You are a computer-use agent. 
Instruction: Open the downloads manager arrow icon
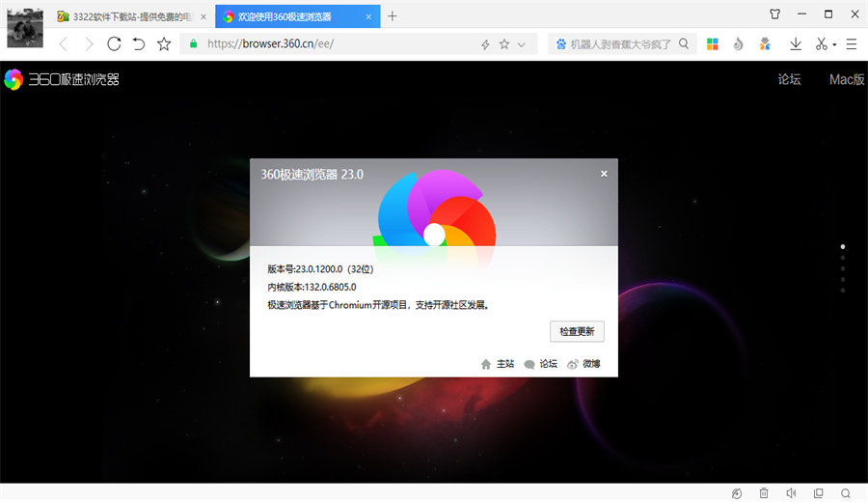pyautogui.click(x=796, y=43)
